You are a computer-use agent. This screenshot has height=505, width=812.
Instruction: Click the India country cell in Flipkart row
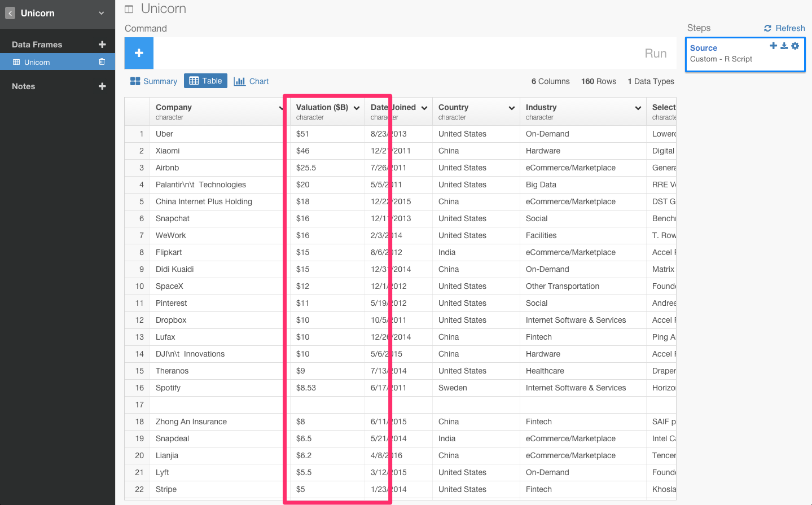point(476,252)
